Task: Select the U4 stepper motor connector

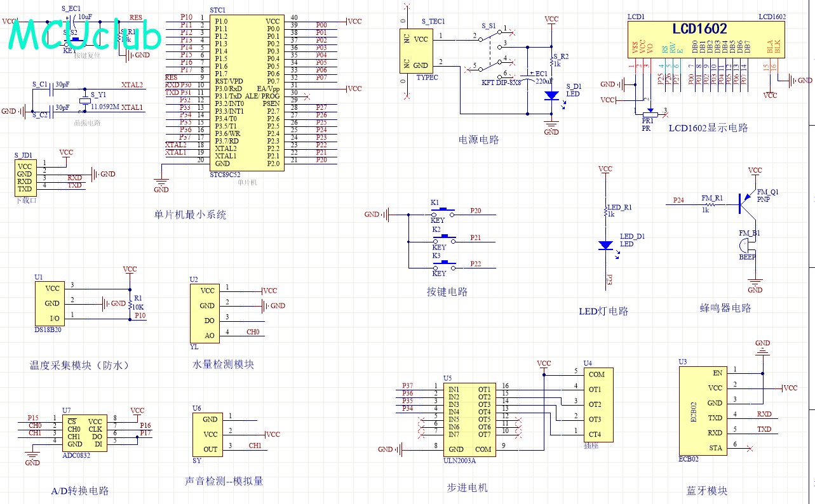Action: (x=598, y=404)
